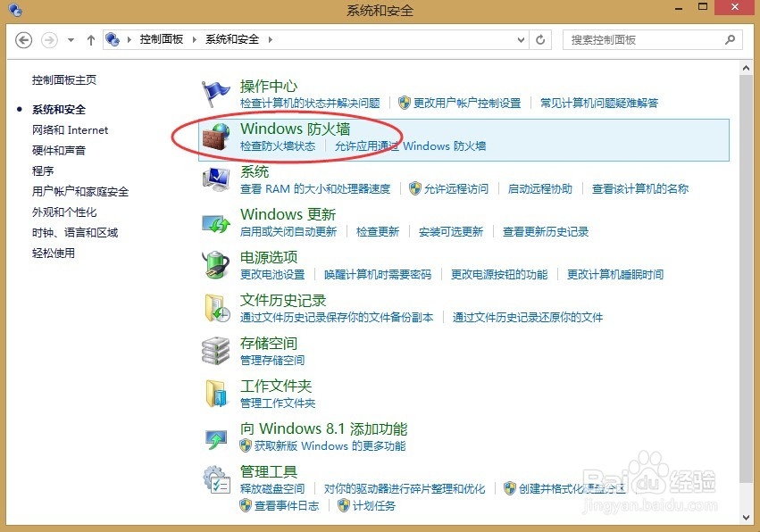The height and width of the screenshot is (532, 760).
Task: Select 时钟、语言和区域 in sidebar
Action: tap(75, 233)
